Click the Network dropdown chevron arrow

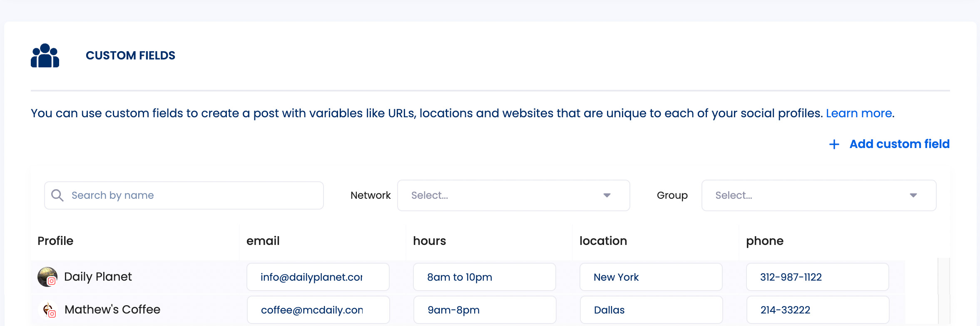(607, 195)
